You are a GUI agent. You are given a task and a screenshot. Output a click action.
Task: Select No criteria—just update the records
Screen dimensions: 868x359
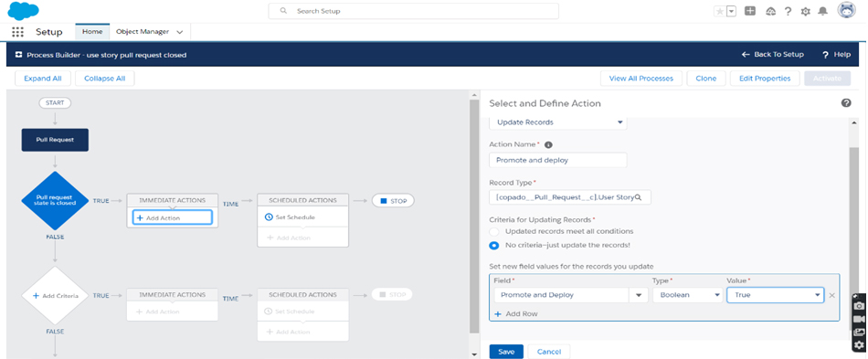click(494, 245)
